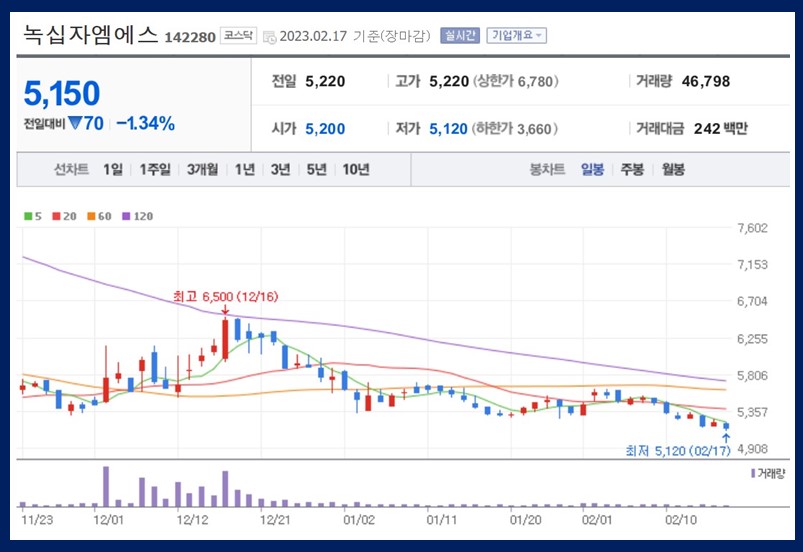Click the 7,602 price axis label

[752, 228]
